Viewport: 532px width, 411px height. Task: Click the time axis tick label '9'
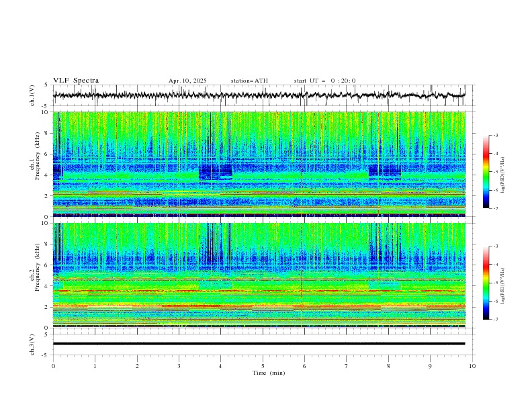[x=430, y=366]
